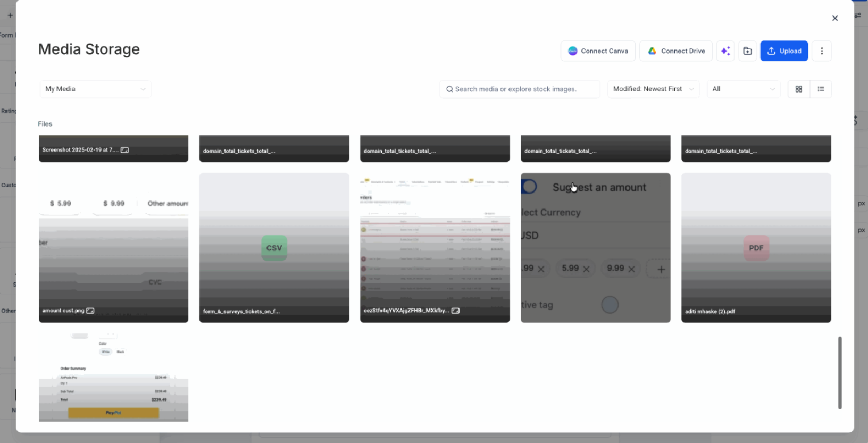This screenshot has width=868, height=443.
Task: Expand the My Media dropdown
Action: pyautogui.click(x=96, y=89)
